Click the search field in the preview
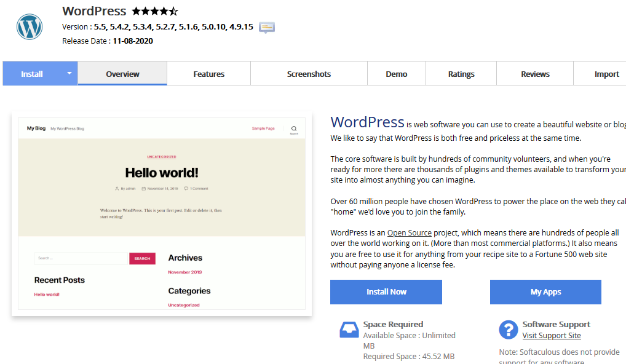The width and height of the screenshot is (626, 364). tap(81, 258)
